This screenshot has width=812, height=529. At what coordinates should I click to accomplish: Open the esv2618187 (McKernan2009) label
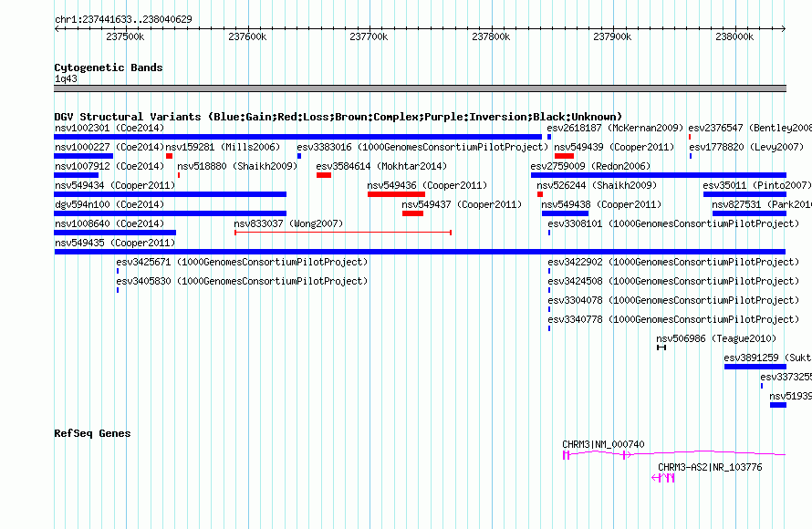[615, 128]
